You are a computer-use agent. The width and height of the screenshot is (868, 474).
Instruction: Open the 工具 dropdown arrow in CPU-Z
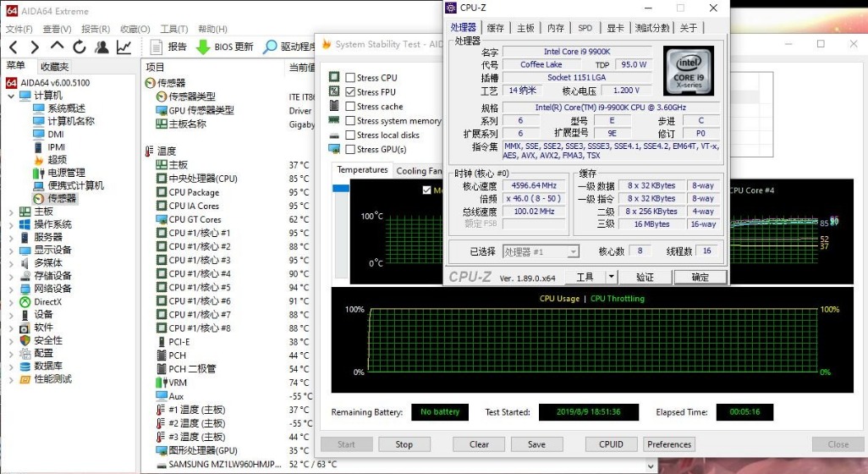(x=611, y=276)
